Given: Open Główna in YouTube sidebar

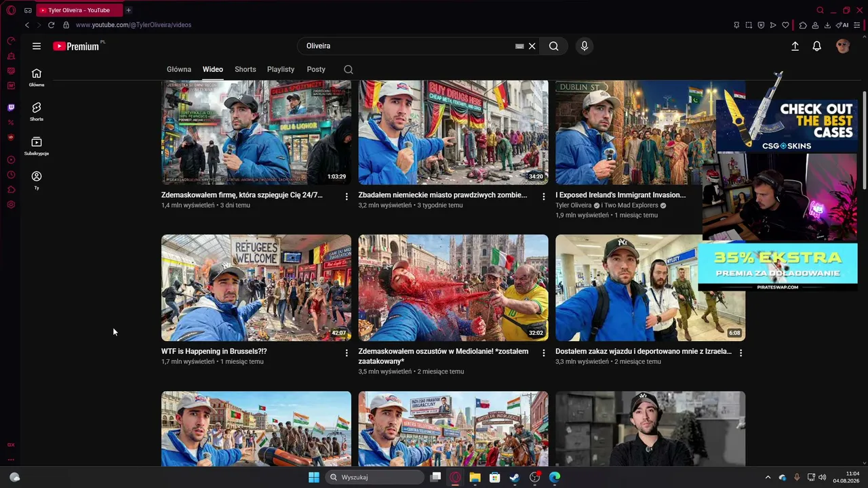Looking at the screenshot, I should (x=37, y=78).
